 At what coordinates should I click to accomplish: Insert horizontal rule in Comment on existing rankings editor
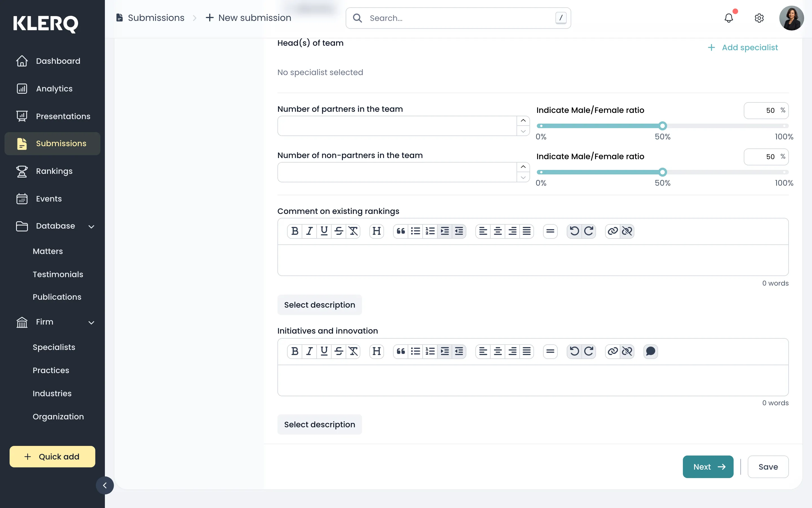click(550, 231)
